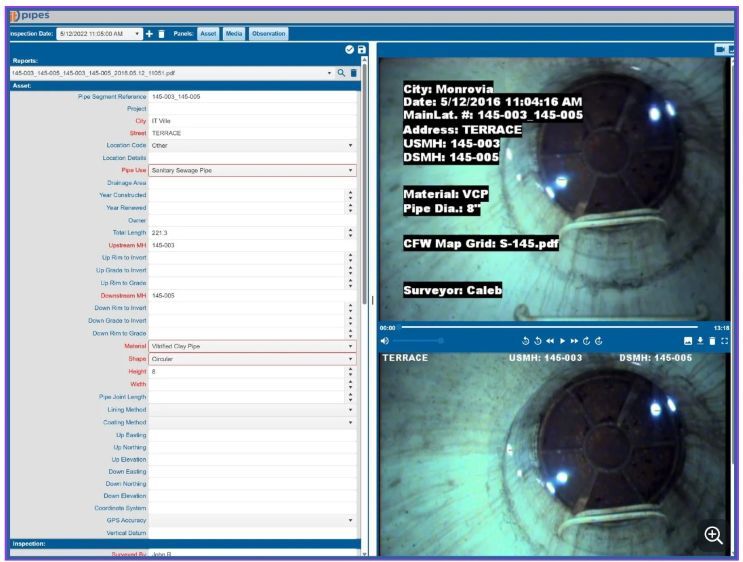Edit the Downstream MH field

click(253, 296)
